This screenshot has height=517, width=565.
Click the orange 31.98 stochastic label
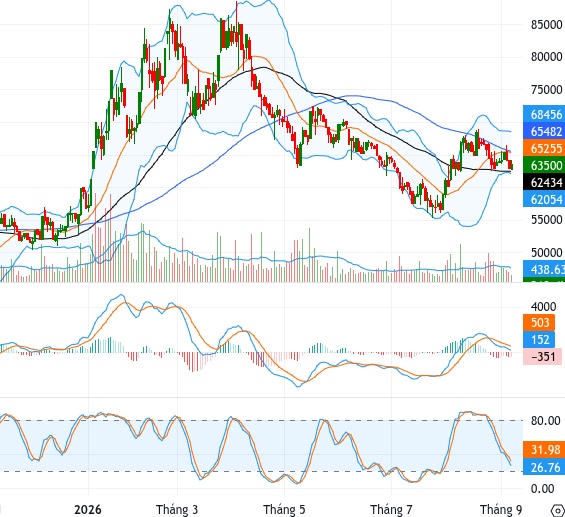[x=544, y=450]
